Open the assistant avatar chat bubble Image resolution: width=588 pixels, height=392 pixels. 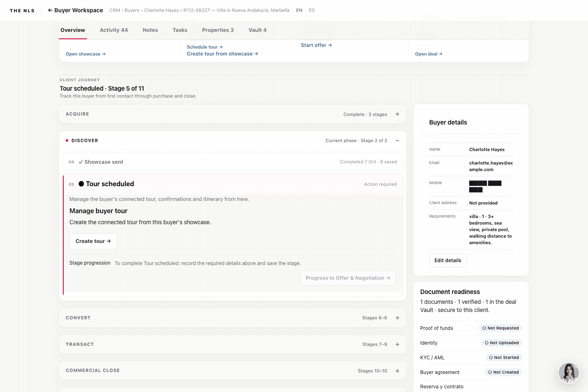pos(569,373)
